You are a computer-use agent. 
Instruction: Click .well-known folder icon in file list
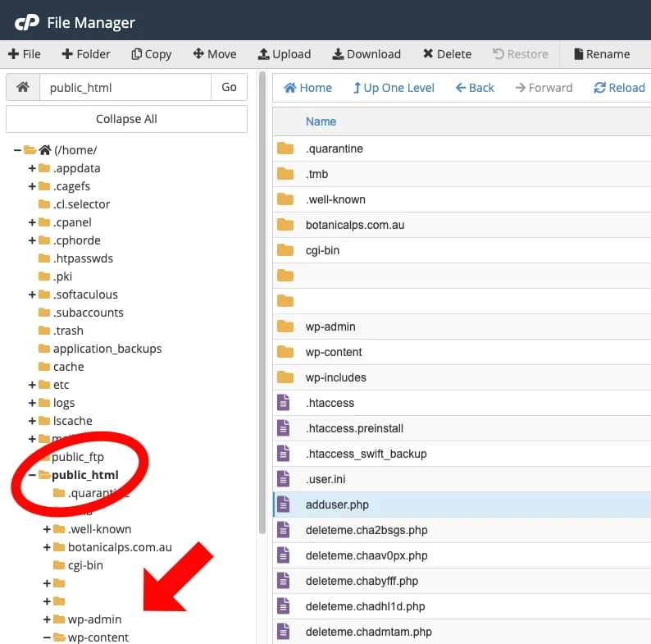(285, 199)
